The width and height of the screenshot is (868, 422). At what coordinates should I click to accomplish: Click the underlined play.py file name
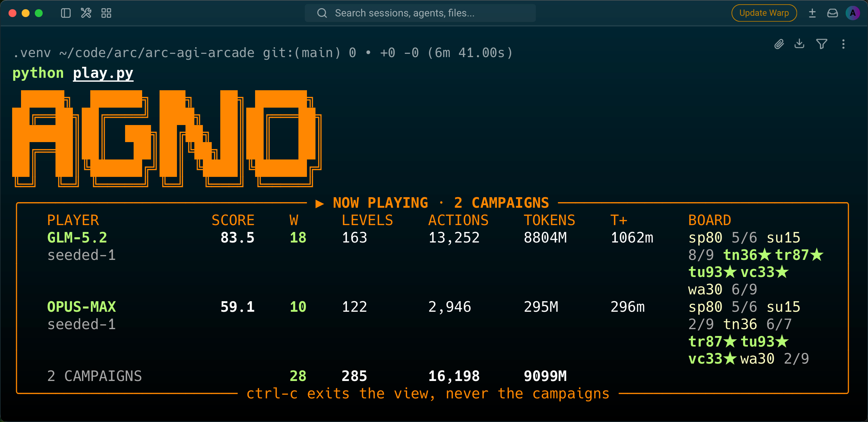[103, 73]
